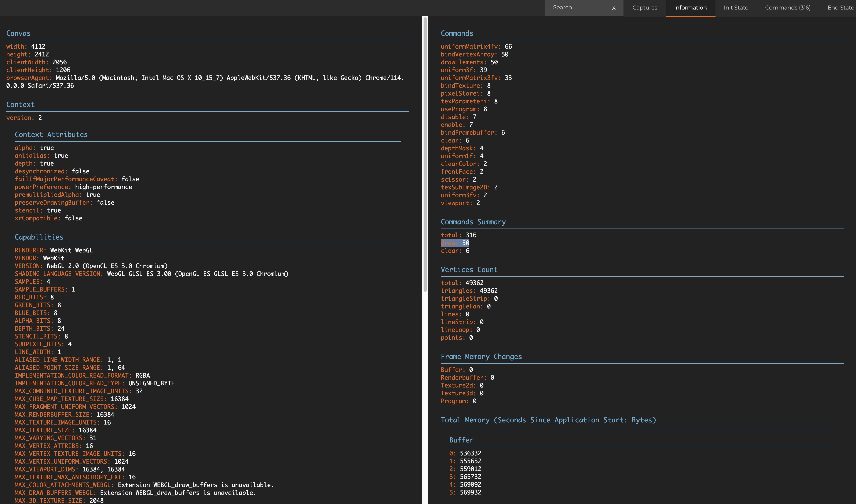Select the bindVertexArray command row
Image resolution: width=856 pixels, height=504 pixels.
point(474,54)
